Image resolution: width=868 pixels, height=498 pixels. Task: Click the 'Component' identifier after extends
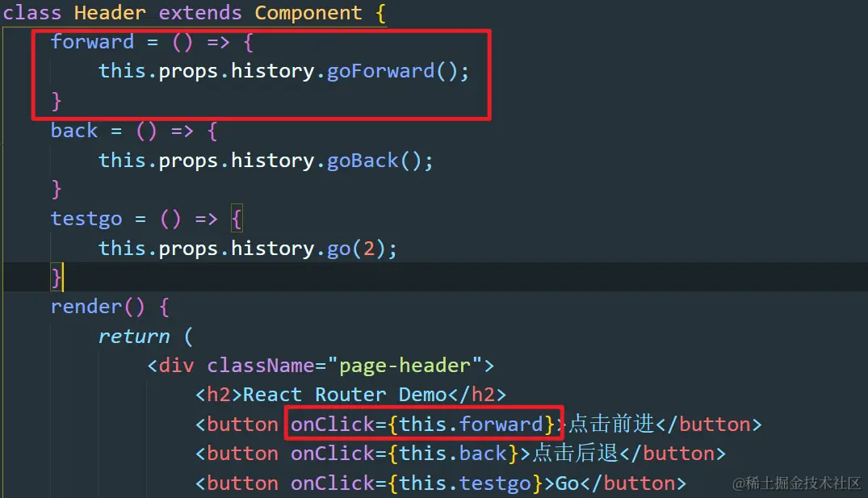pos(308,12)
